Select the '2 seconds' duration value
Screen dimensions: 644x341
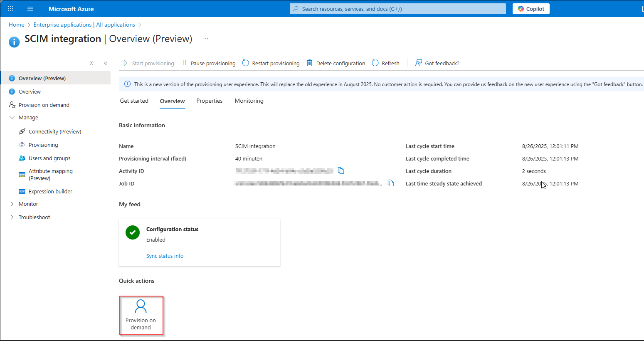point(534,171)
